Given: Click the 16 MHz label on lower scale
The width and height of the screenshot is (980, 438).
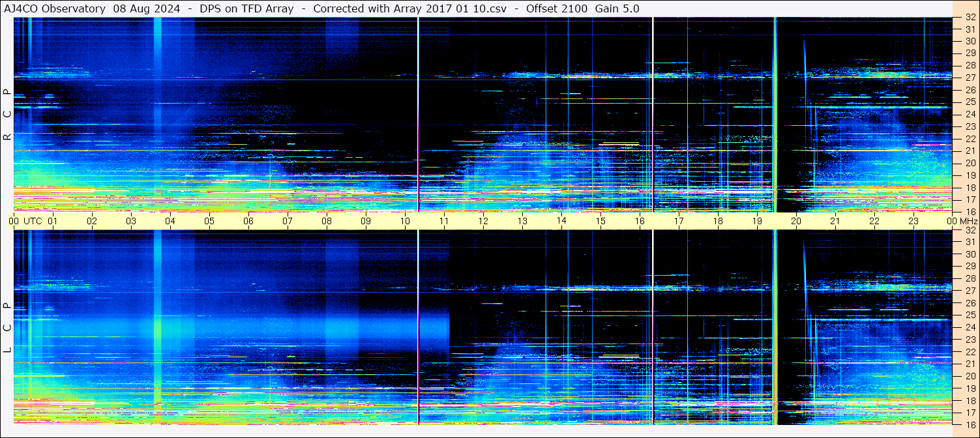Looking at the screenshot, I should click(x=970, y=424).
